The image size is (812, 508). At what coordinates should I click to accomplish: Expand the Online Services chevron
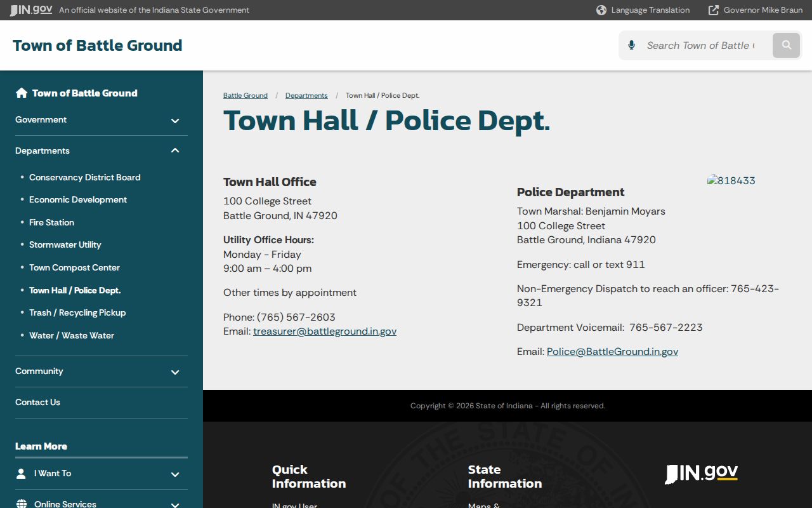[175, 505]
